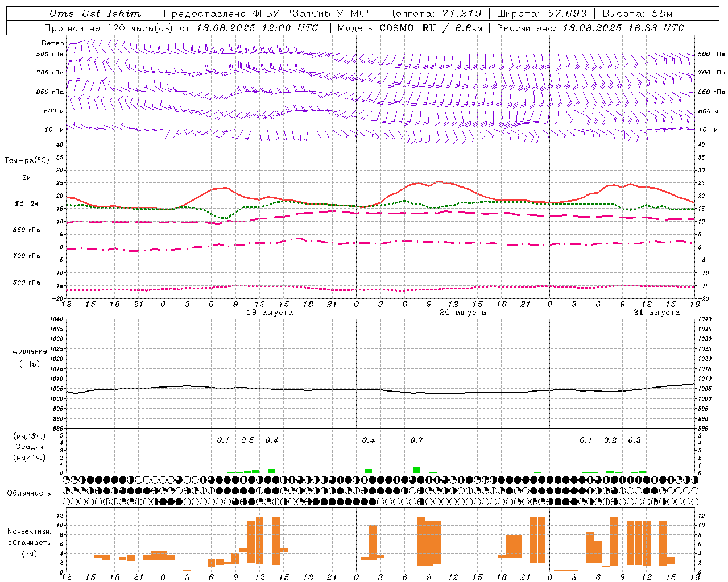The height and width of the screenshot is (582, 728).
Task: Click the Облачность cloud cover label
Action: pyautogui.click(x=29, y=493)
